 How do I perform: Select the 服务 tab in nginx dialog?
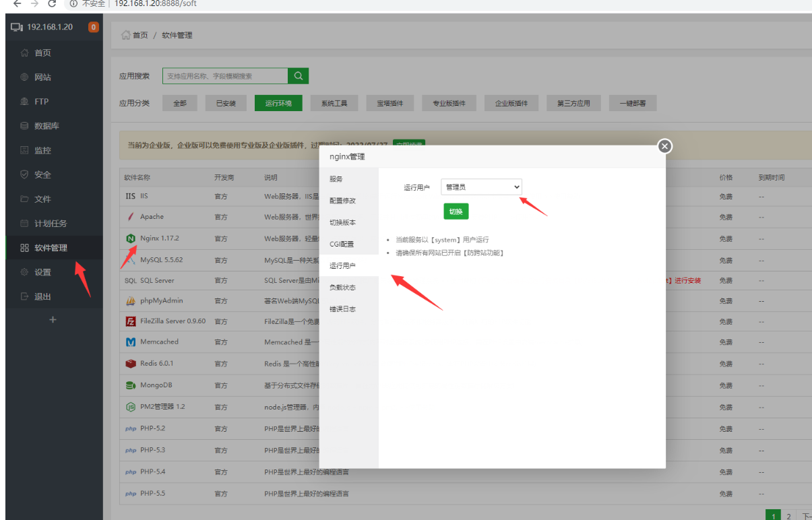tap(336, 179)
